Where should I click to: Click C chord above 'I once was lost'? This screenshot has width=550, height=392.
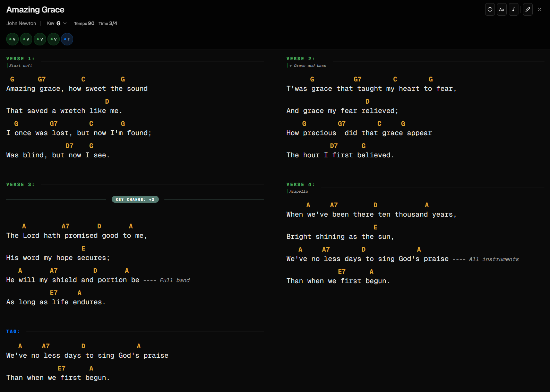point(91,124)
